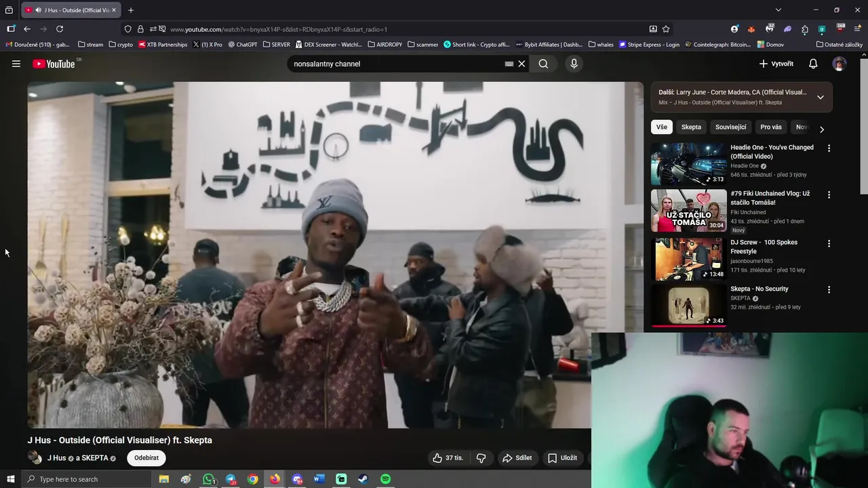This screenshot has width=868, height=488.
Task: Go back using the browser back arrow
Action: pyautogui.click(x=26, y=29)
